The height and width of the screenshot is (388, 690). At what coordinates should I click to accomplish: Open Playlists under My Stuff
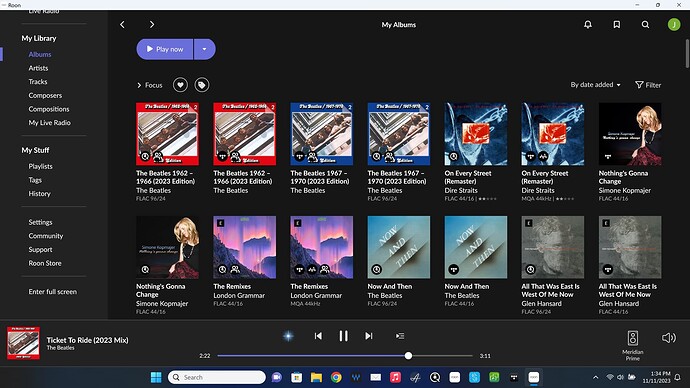pos(40,166)
